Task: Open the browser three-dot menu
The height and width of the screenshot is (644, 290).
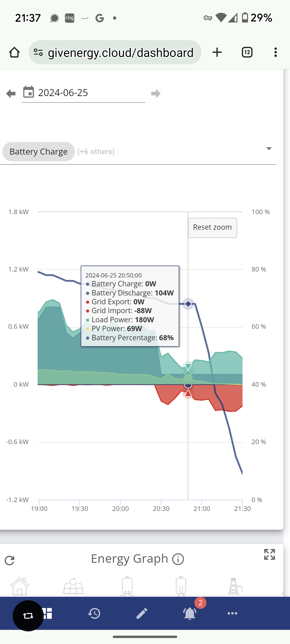Action: click(275, 52)
